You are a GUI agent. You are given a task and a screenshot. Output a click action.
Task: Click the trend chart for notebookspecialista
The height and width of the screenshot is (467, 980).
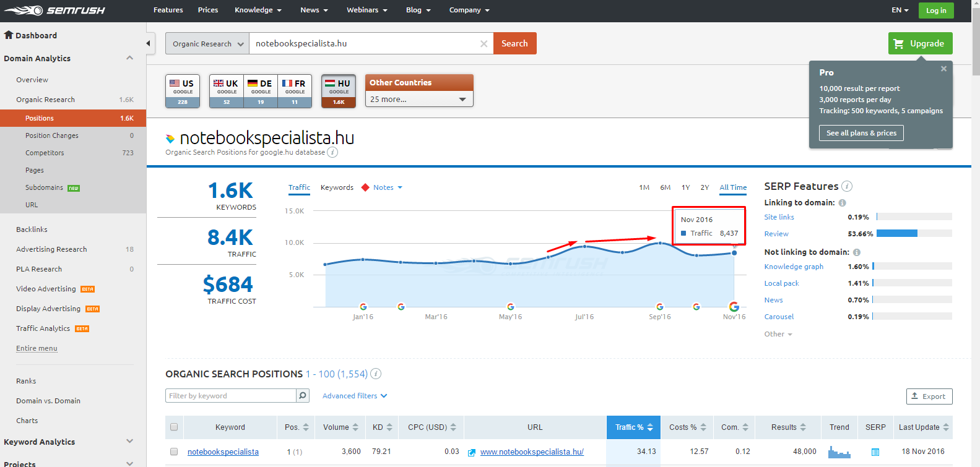[839, 452]
